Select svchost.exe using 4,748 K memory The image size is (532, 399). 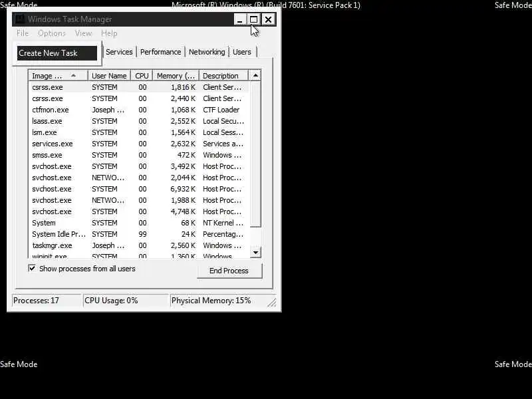pyautogui.click(x=139, y=211)
